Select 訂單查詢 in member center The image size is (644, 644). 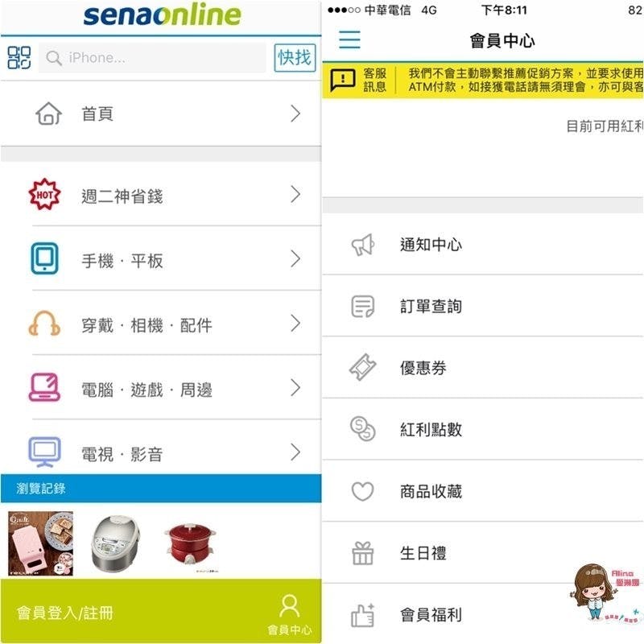(x=483, y=306)
